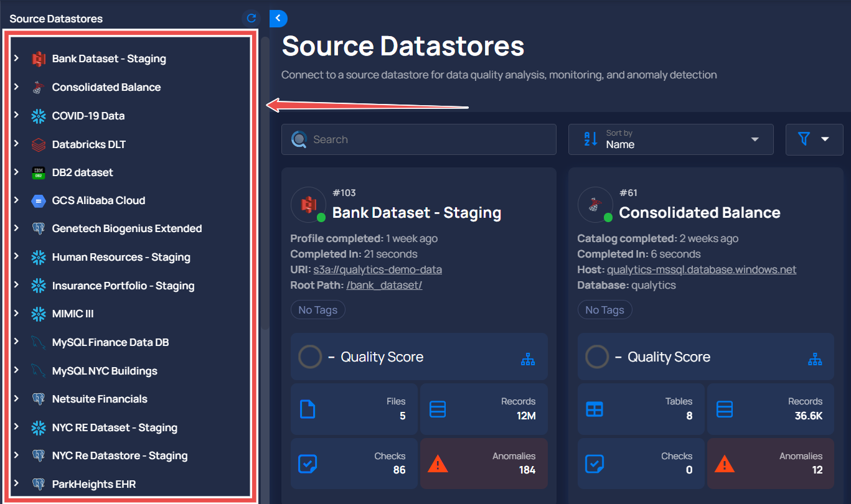Click the A-Z sort order icon
This screenshot has height=504, width=851.
[x=590, y=139]
